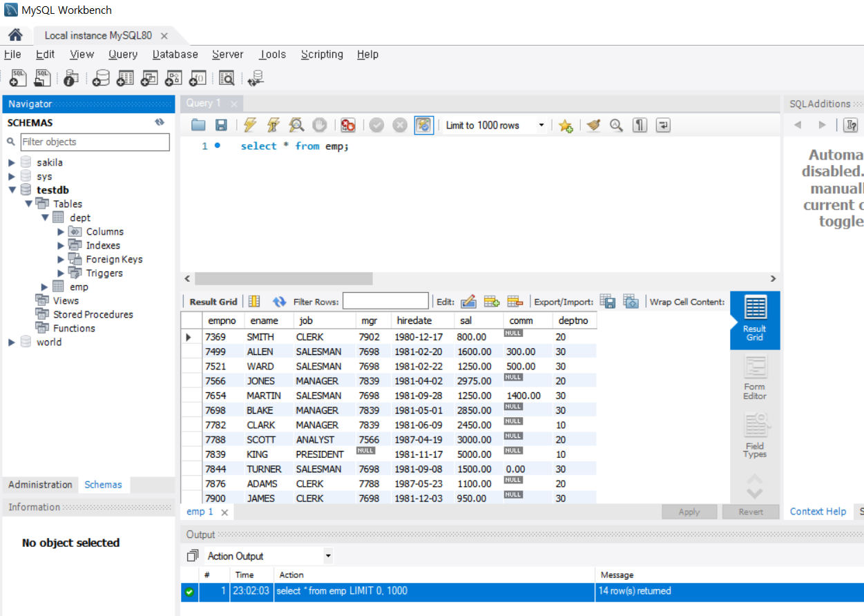
Task: Search table data toolbar icon
Action: tap(227, 78)
